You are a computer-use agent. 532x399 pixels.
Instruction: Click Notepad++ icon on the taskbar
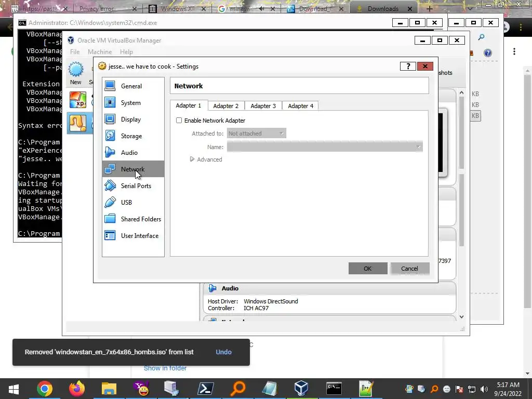pos(366,389)
